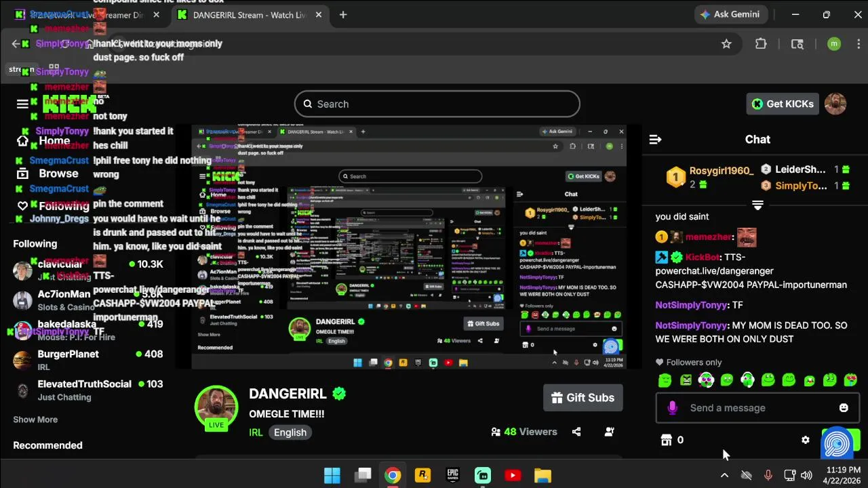Click 48 Viewers count
This screenshot has width=868, height=488.
tap(524, 432)
